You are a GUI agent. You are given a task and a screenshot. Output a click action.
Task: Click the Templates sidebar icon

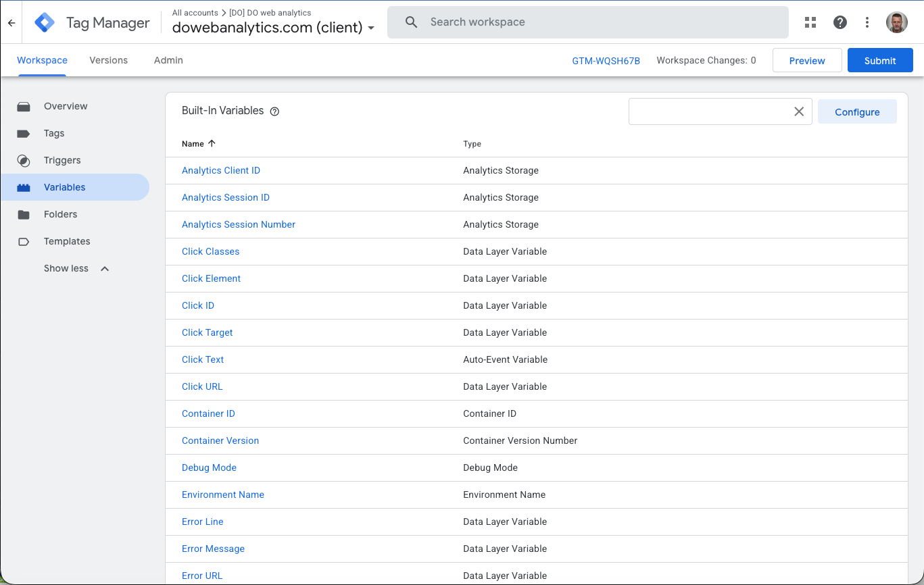(x=24, y=241)
